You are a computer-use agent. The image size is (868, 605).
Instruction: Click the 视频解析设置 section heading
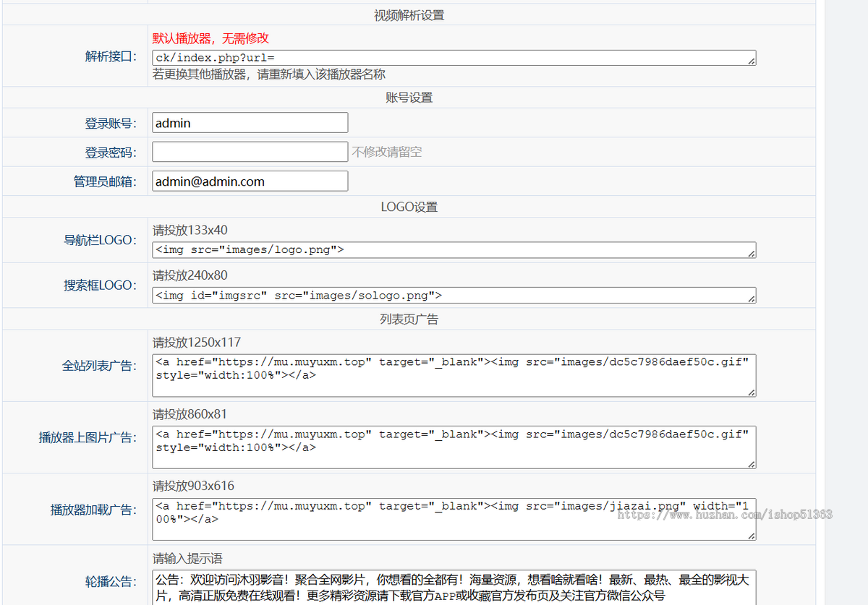409,15
